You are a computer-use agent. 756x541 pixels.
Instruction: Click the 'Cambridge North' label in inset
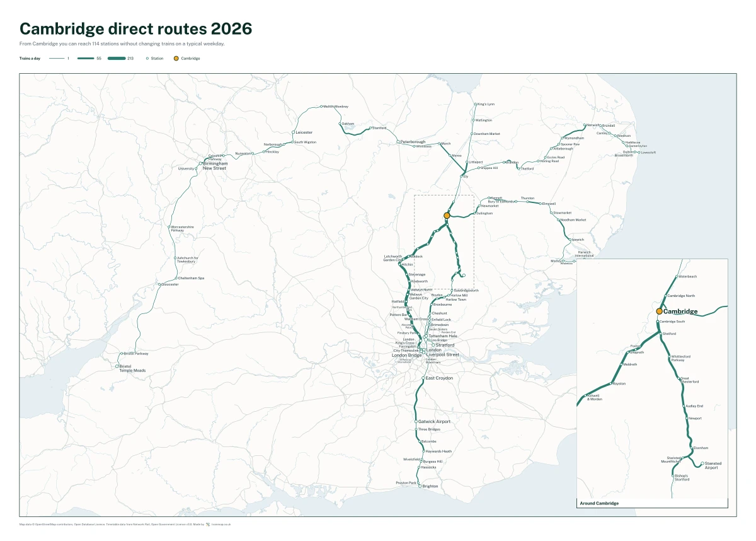(681, 296)
